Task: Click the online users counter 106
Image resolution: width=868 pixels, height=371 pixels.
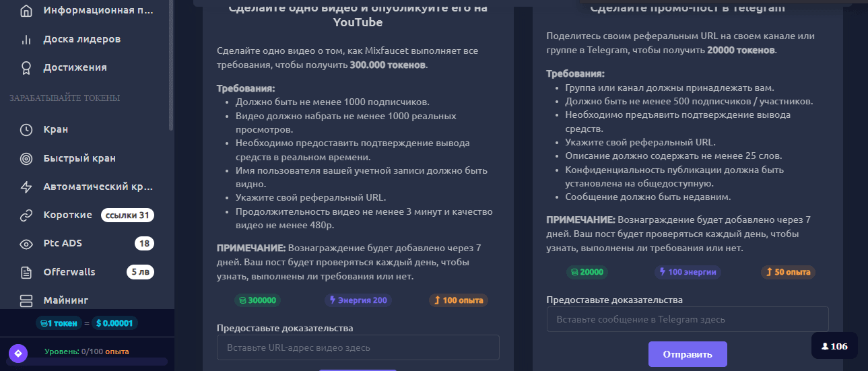Action: 834,346
